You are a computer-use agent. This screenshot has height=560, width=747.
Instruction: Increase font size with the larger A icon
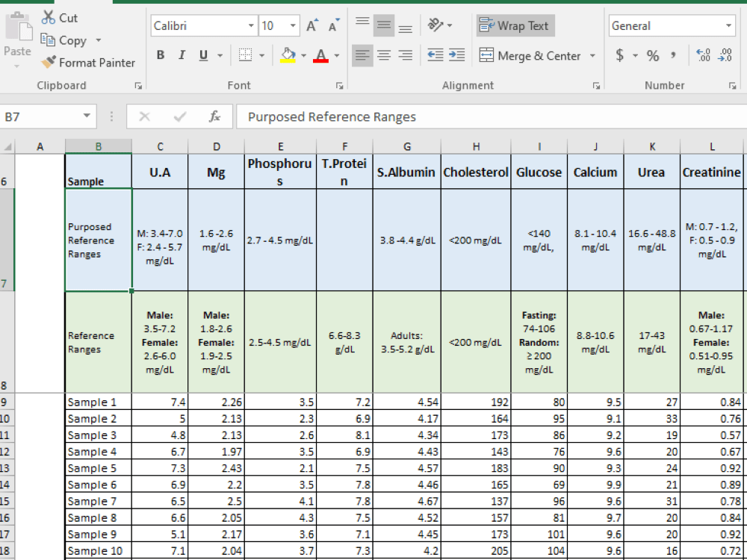pyautogui.click(x=312, y=25)
